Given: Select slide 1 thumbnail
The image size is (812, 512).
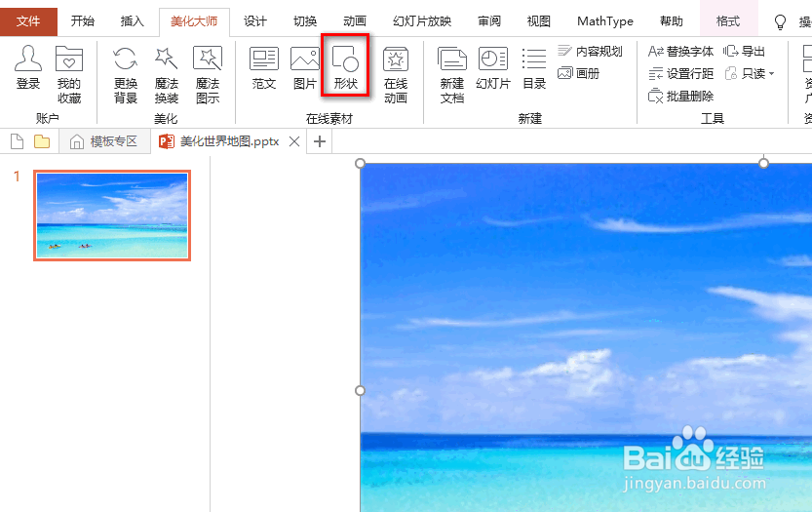Looking at the screenshot, I should pos(112,216).
